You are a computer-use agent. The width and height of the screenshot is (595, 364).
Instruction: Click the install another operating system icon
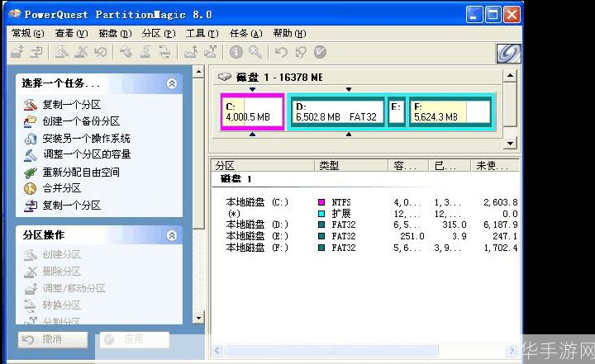[30, 139]
